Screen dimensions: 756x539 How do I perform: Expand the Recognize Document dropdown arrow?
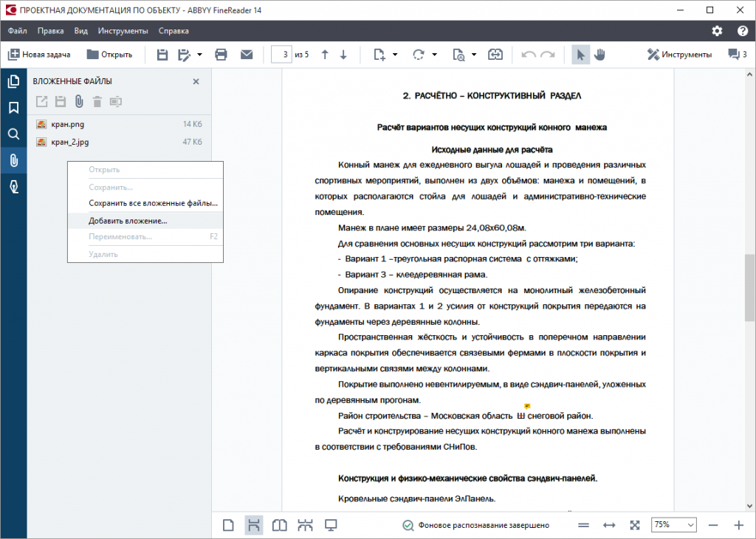coord(474,55)
